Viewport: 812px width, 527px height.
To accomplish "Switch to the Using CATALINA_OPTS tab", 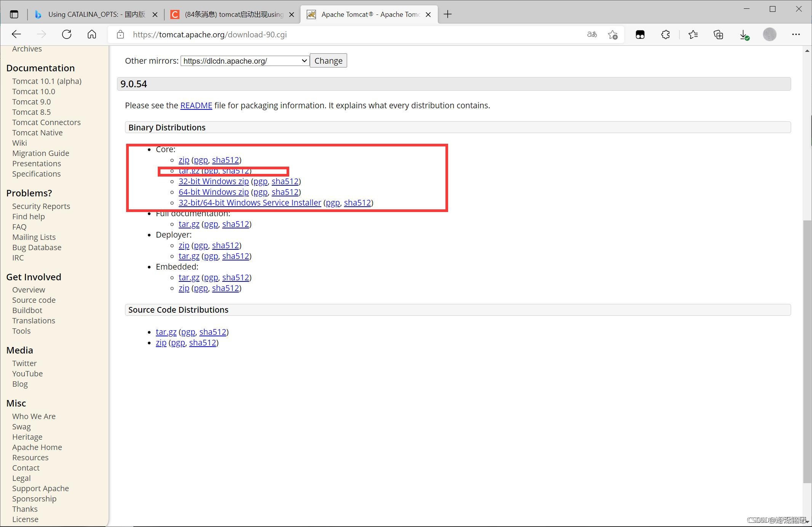I will (96, 14).
